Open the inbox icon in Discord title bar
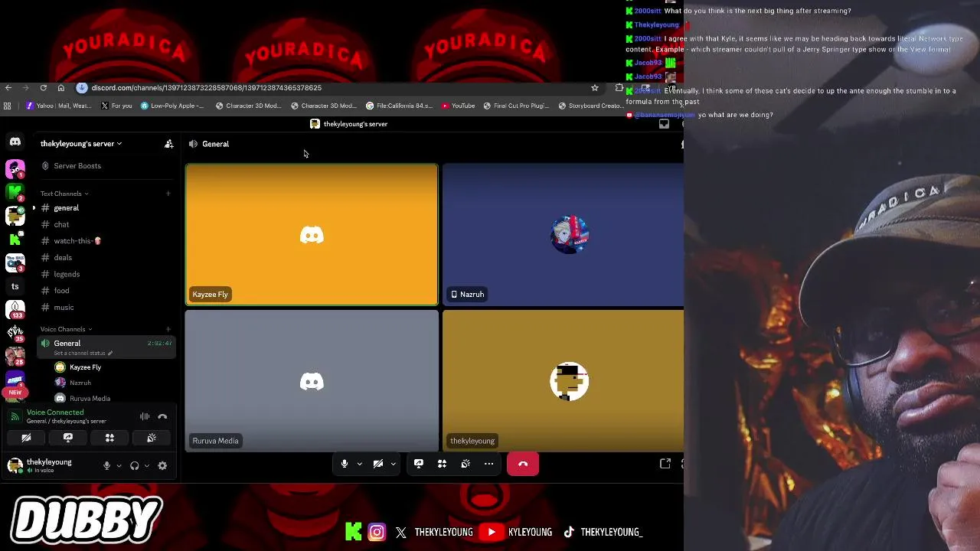980x551 pixels. pos(664,124)
